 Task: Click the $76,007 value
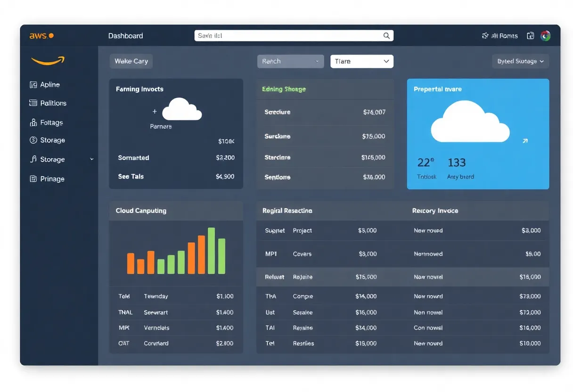[374, 112]
